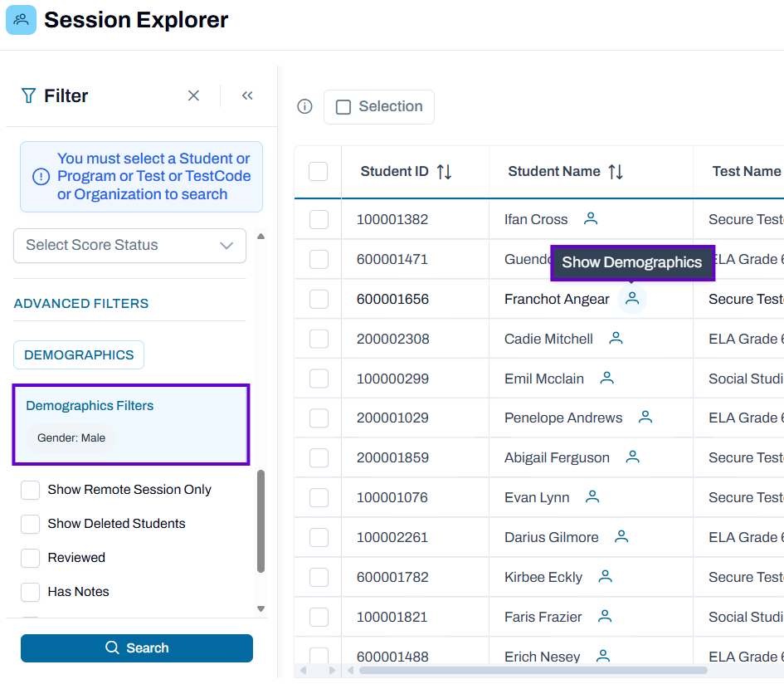Click the Search button
This screenshot has width=784, height=684.
137,648
